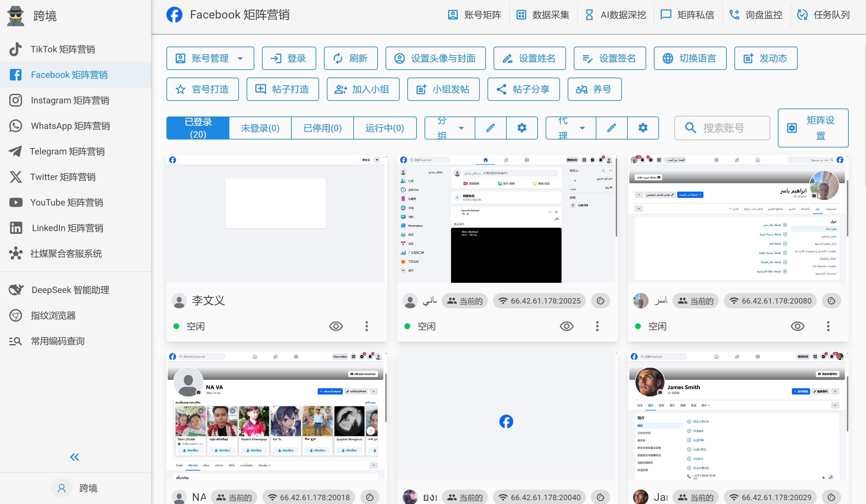866x504 pixels.
Task: Expand the 账号管理 dropdown
Action: click(241, 58)
